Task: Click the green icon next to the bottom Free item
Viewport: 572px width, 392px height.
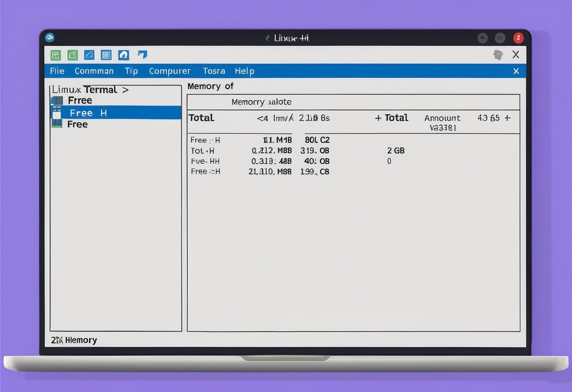Action: coord(57,124)
